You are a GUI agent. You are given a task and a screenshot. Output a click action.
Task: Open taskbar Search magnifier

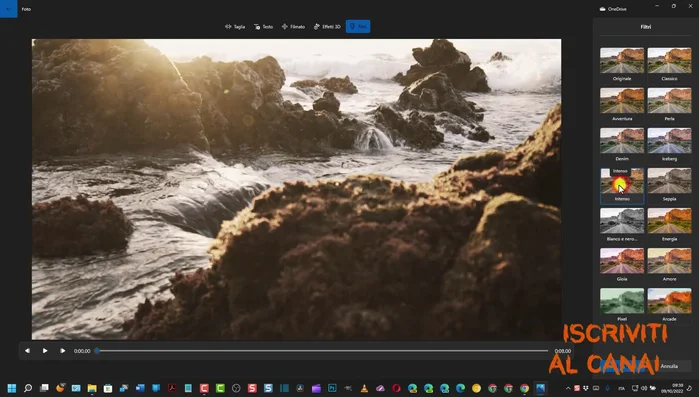28,389
